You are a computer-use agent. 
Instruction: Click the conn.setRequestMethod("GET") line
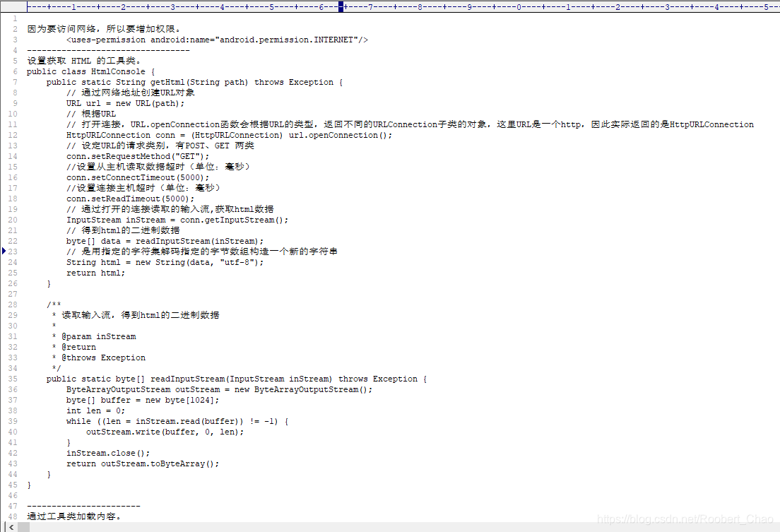pos(138,156)
